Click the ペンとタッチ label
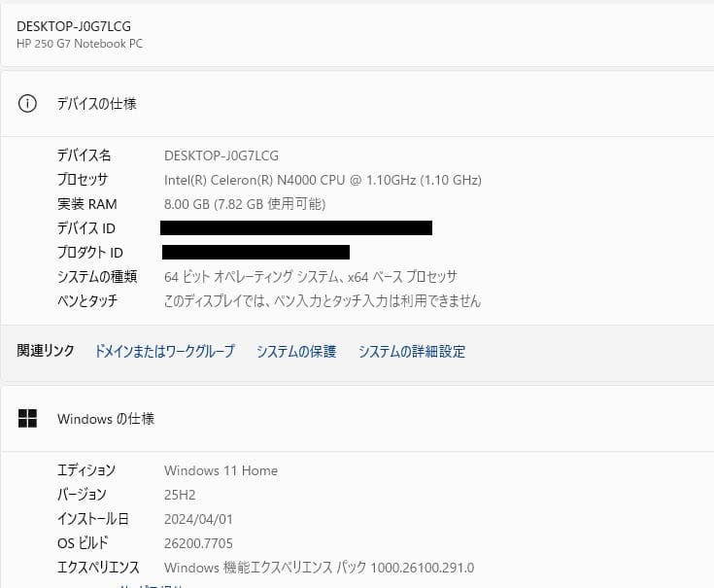The image size is (714, 588). point(87,300)
